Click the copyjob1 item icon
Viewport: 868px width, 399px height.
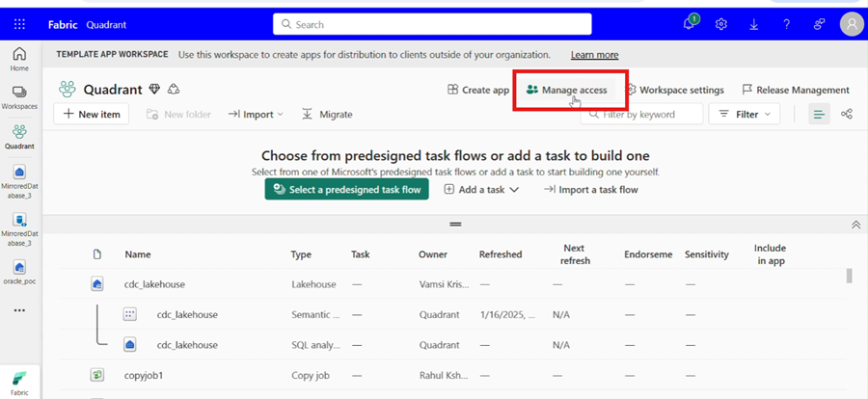coord(97,375)
